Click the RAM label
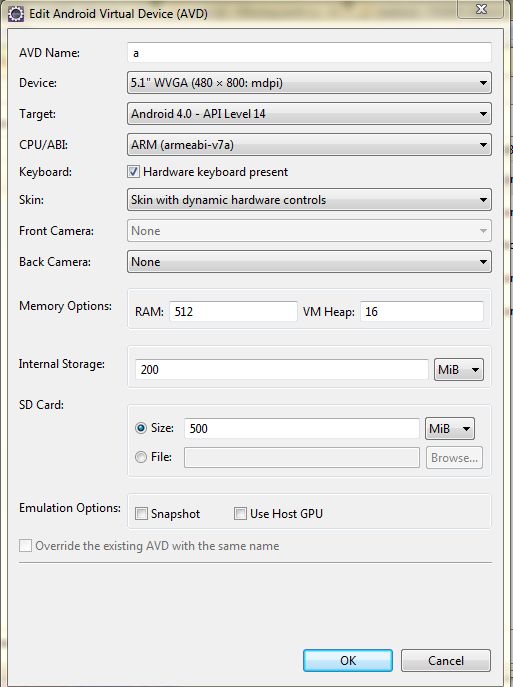 (149, 312)
